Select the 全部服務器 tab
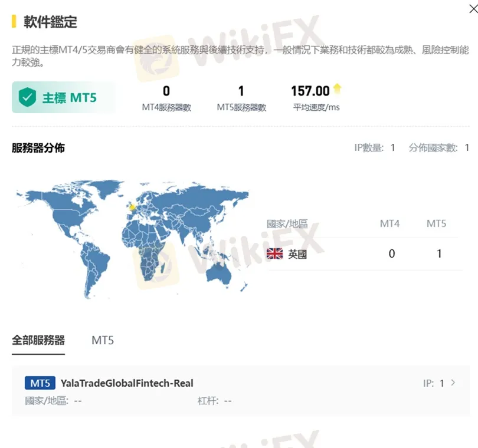This screenshot has width=478, height=448. [38, 340]
